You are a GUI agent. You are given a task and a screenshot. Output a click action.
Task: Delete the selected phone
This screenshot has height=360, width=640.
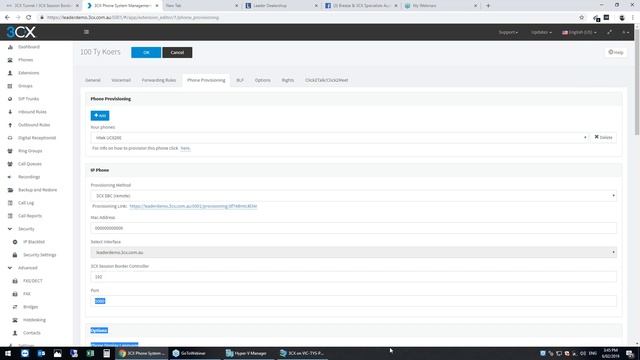(x=603, y=138)
